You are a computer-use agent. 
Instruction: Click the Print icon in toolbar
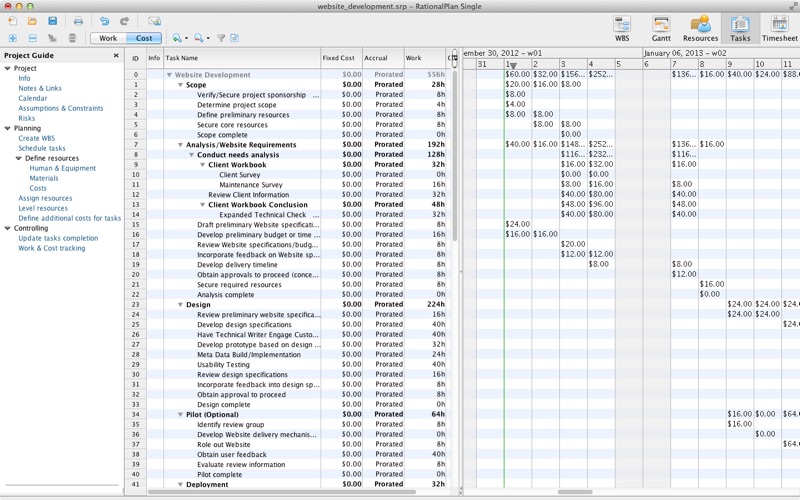78,21
